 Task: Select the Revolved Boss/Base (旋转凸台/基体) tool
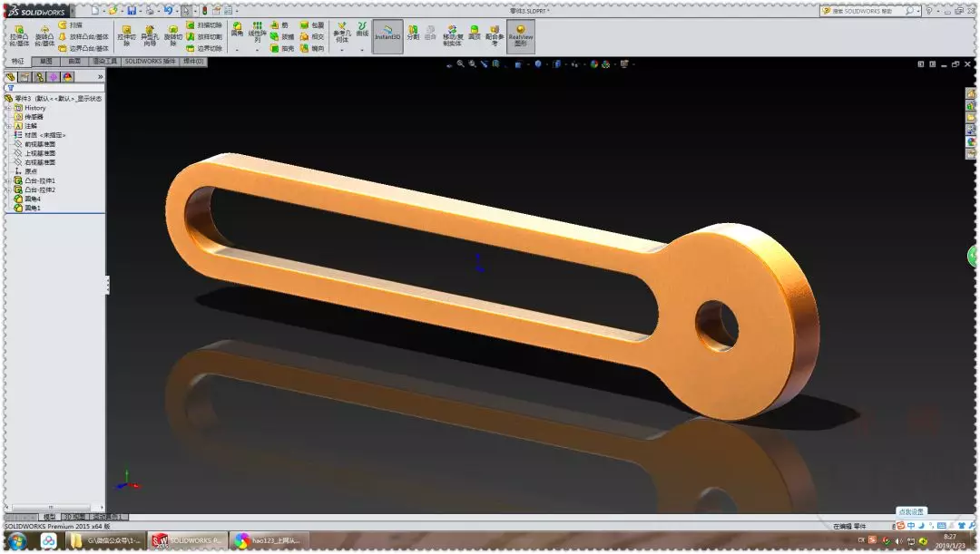(44, 35)
